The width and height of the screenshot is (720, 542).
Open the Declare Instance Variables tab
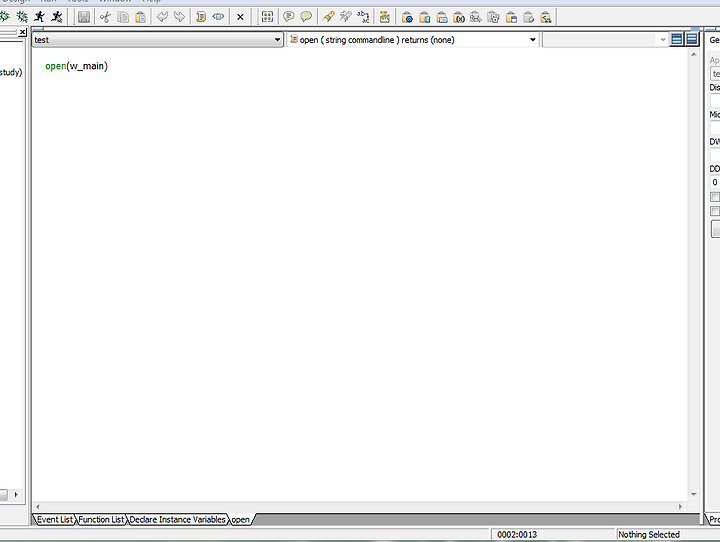pos(177,519)
